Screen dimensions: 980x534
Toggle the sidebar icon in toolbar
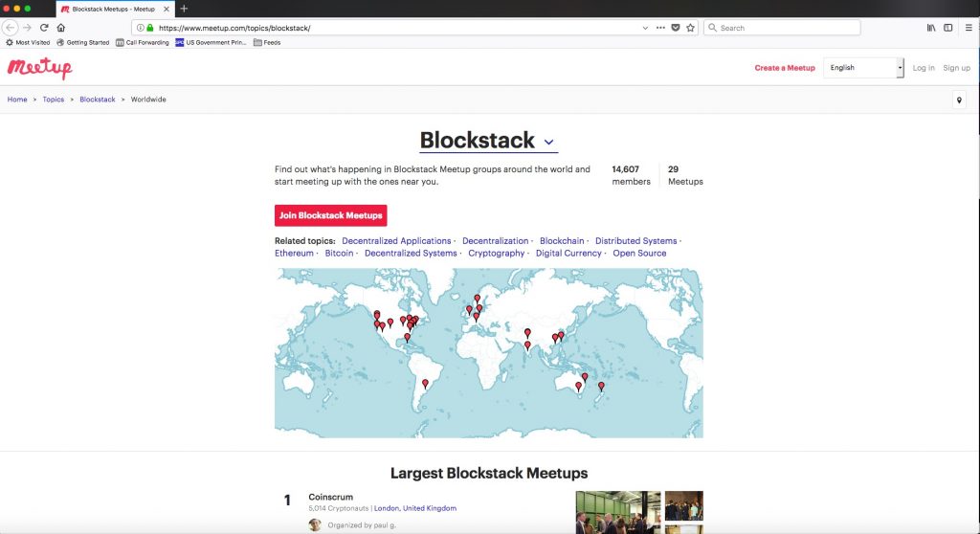click(x=948, y=28)
